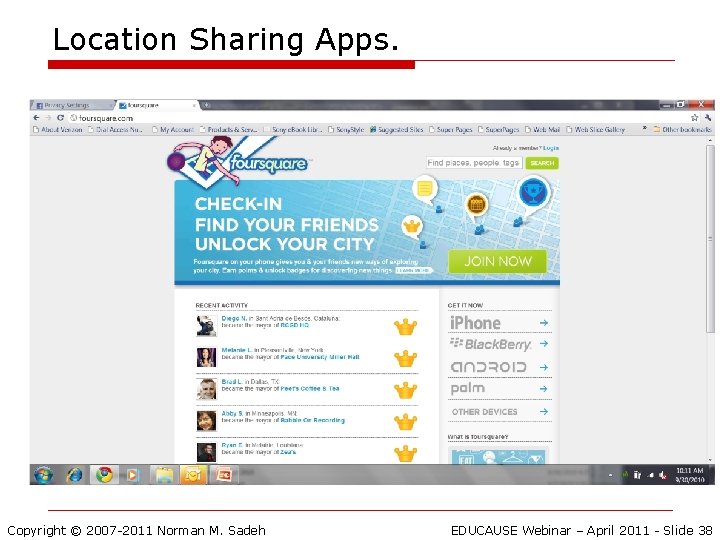Reload the foursquare page
720x540 pixels.
[x=60, y=118]
